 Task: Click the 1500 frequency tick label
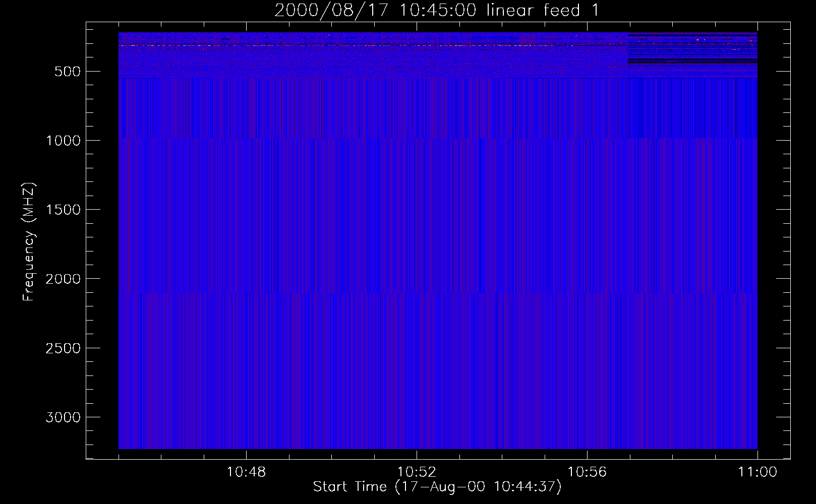(63, 210)
